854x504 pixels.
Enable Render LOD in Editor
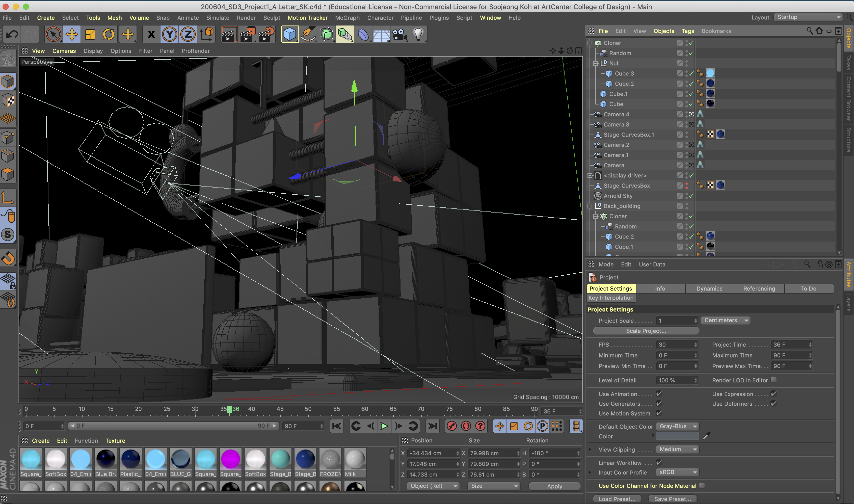point(773,380)
